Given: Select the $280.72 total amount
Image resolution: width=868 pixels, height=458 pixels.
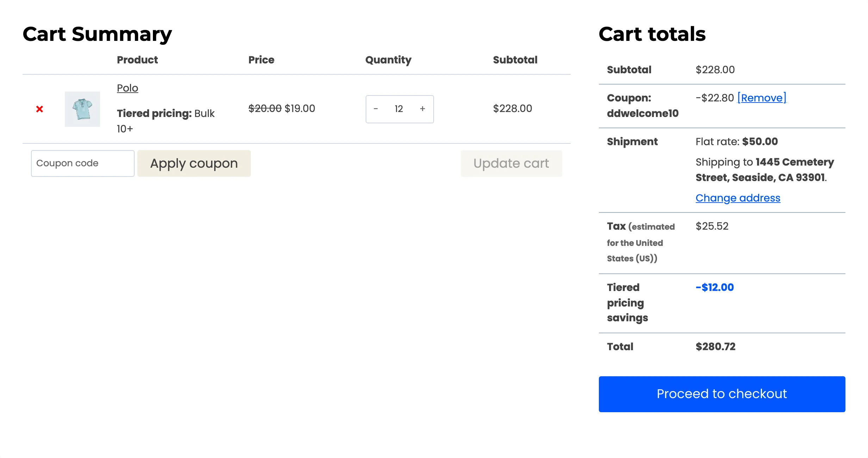Looking at the screenshot, I should pyautogui.click(x=715, y=347).
